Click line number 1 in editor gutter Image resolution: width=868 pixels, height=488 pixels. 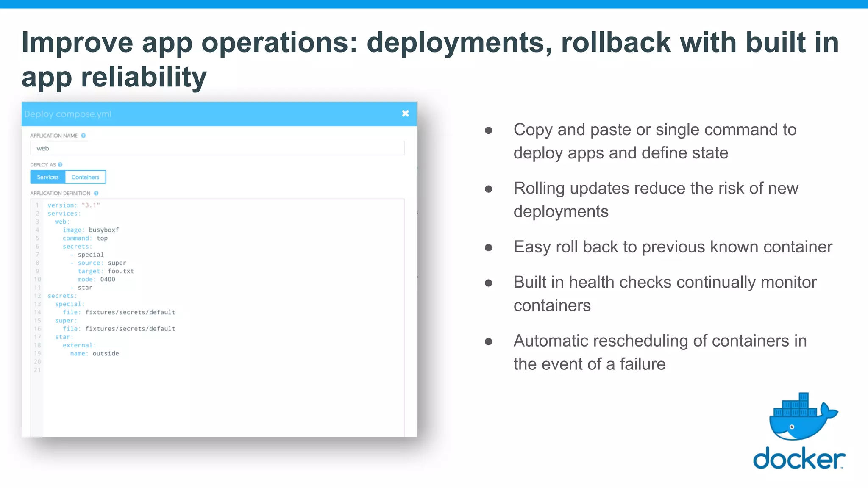click(x=37, y=205)
